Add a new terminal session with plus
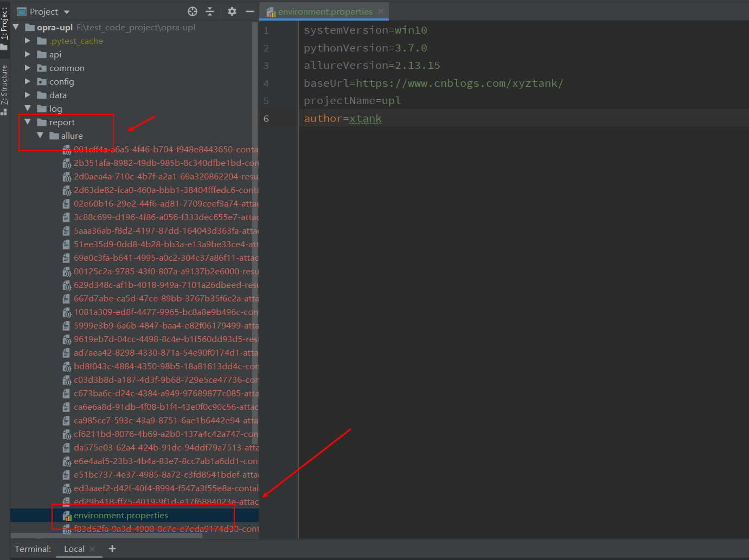Viewport: 749px width, 560px height. coord(112,549)
